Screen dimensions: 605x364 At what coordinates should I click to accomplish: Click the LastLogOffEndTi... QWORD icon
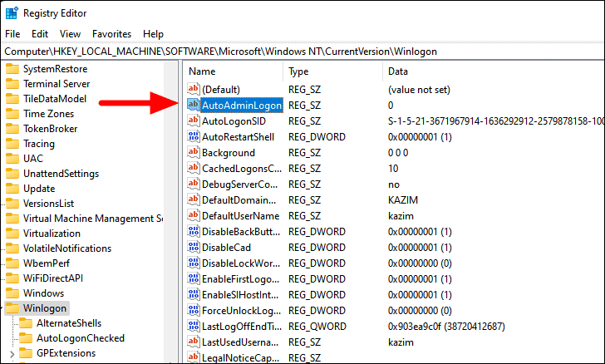coord(194,327)
